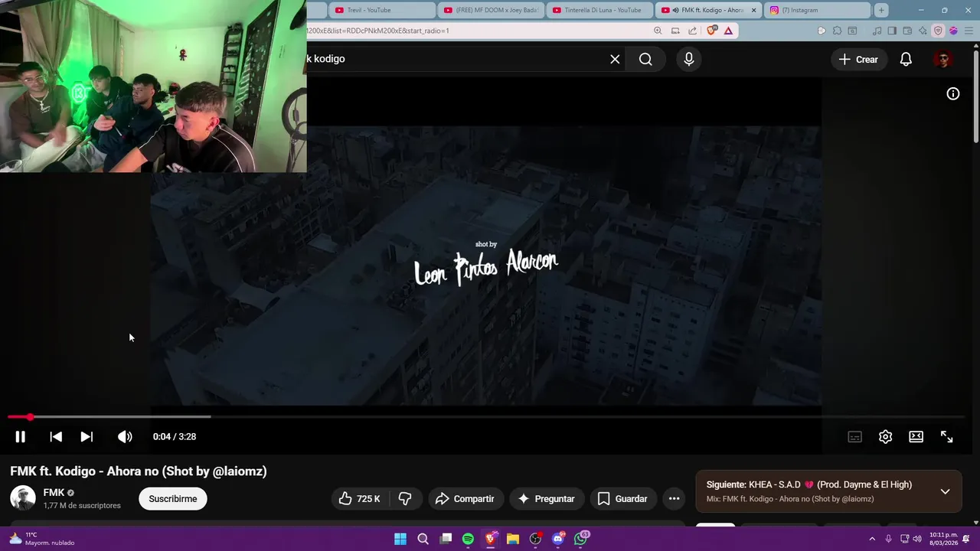980x551 pixels.
Task: Open Brave Rewards triangle icon
Action: pyautogui.click(x=728, y=31)
